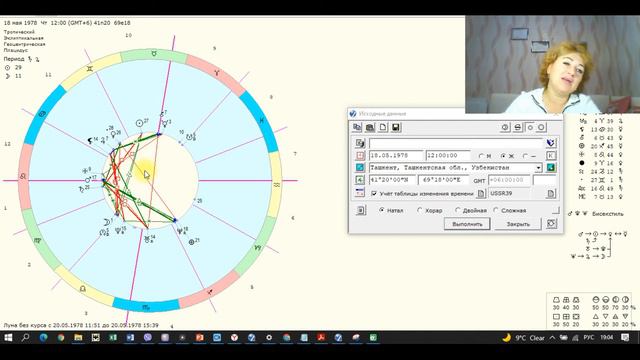Click the current time clock icon

(505, 127)
